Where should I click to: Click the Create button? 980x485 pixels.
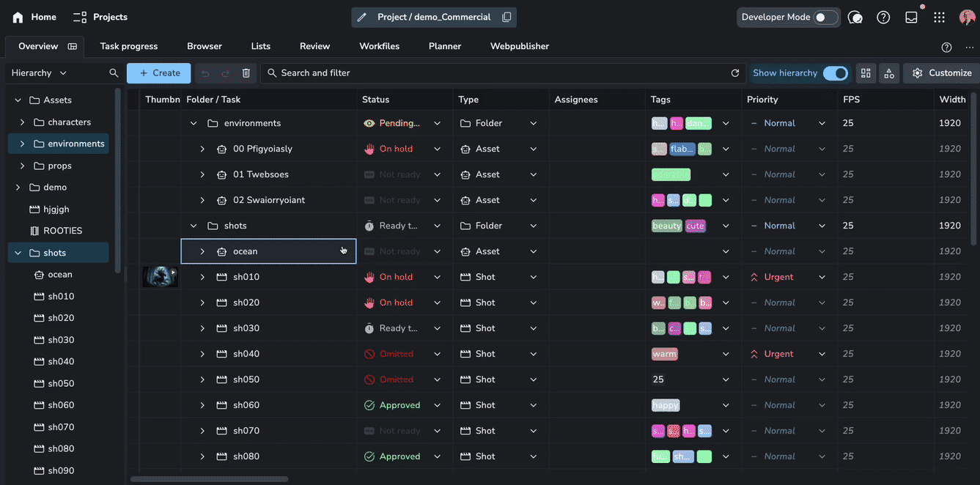point(159,73)
